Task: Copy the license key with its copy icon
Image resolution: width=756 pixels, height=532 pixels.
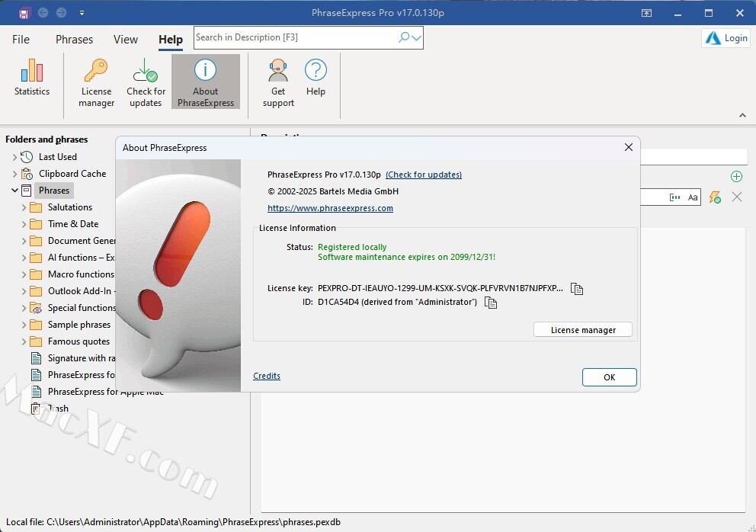Action: pyautogui.click(x=577, y=288)
